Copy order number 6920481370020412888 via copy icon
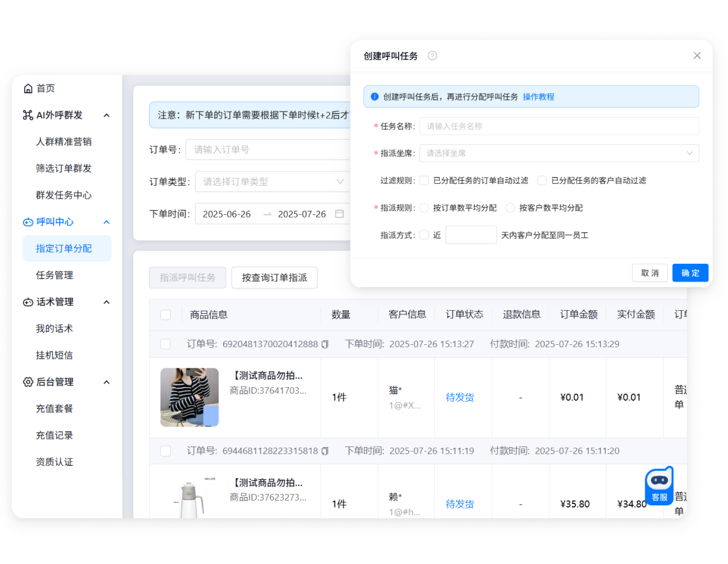The width and height of the screenshot is (728, 564). [x=325, y=344]
